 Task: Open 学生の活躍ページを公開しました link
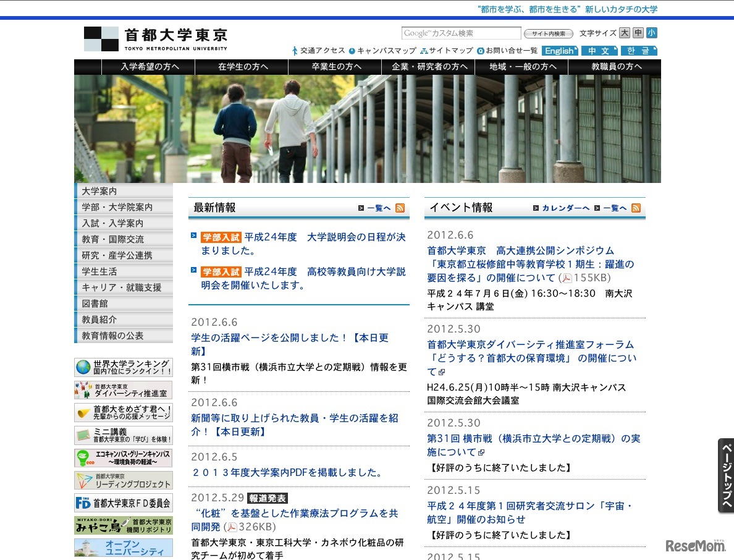pyautogui.click(x=290, y=344)
